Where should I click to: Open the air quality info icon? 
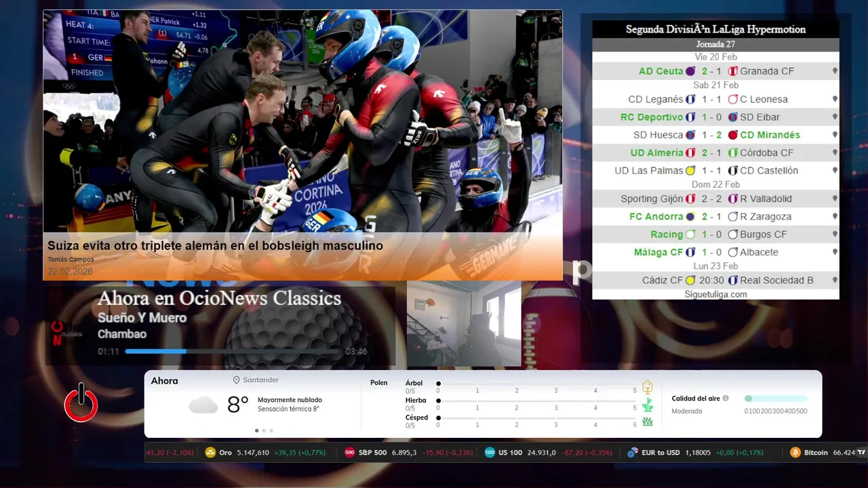click(x=726, y=399)
